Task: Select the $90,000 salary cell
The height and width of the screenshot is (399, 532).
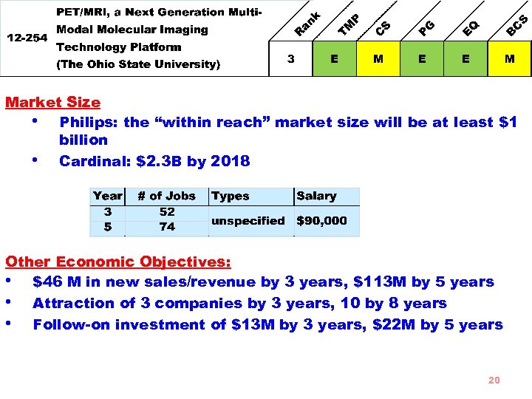Action: [x=327, y=221]
